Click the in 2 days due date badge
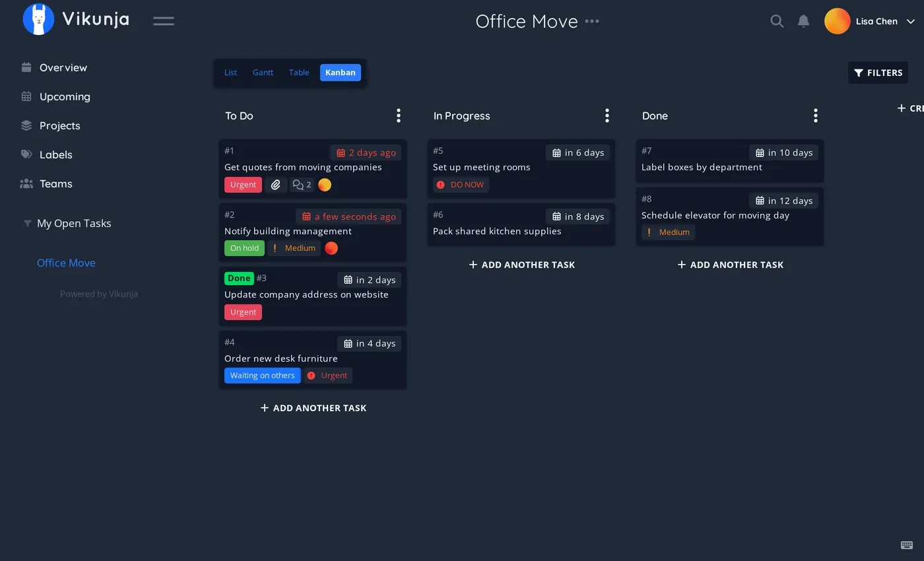 pyautogui.click(x=370, y=280)
